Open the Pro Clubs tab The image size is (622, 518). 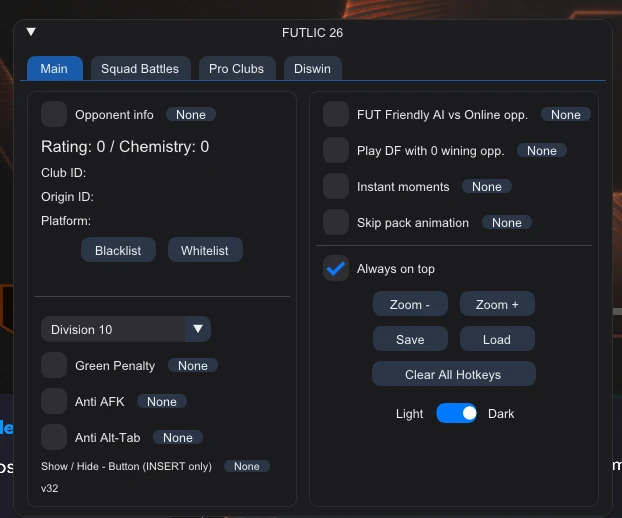point(237,69)
